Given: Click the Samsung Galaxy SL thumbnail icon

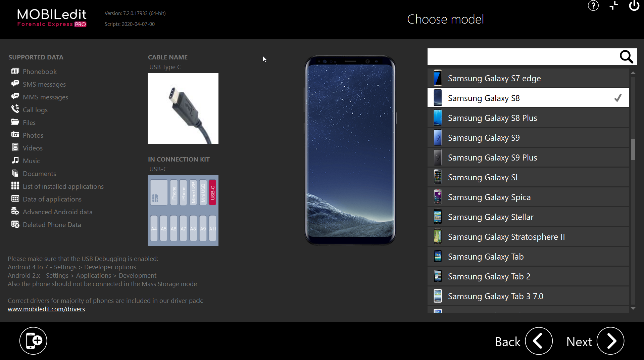Looking at the screenshot, I should [438, 177].
